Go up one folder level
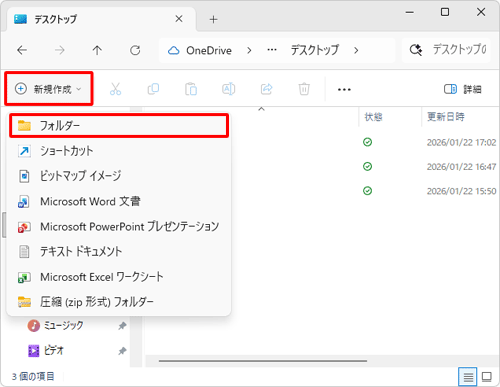This screenshot has width=500, height=387. pos(97,50)
